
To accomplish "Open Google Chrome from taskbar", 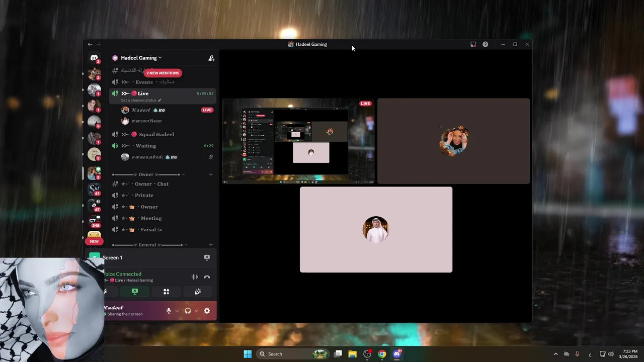I will 382,354.
